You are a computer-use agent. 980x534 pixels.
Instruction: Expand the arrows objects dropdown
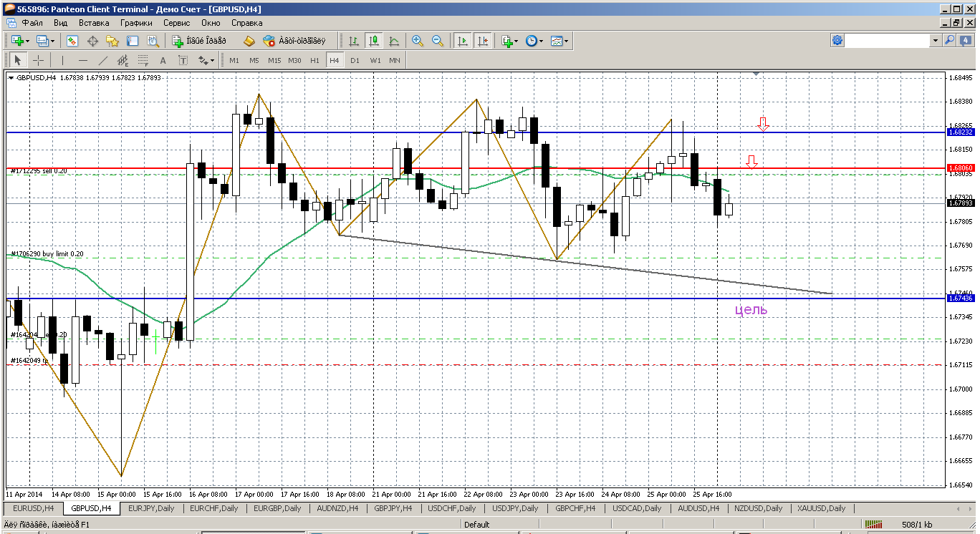(205, 60)
